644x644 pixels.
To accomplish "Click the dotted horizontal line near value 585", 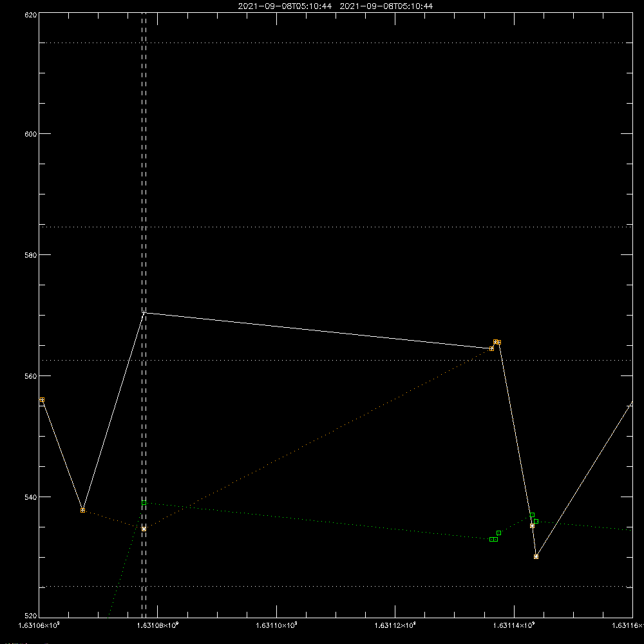I will coord(336,227).
